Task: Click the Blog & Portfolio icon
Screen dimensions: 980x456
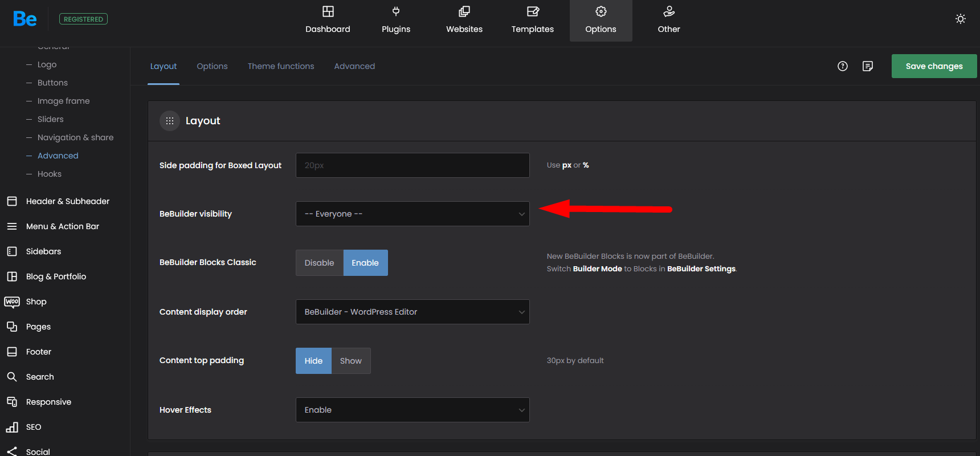Action: [12, 276]
